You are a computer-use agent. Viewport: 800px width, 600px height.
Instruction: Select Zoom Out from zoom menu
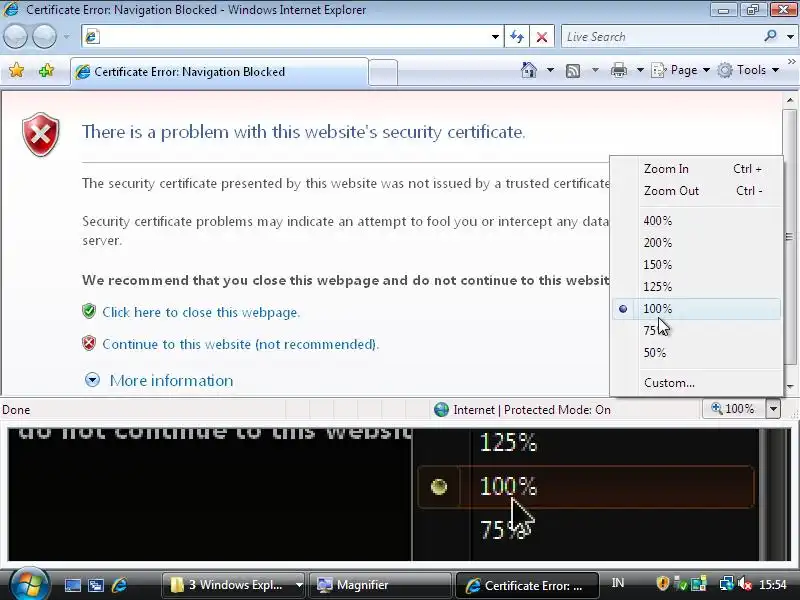696,191
